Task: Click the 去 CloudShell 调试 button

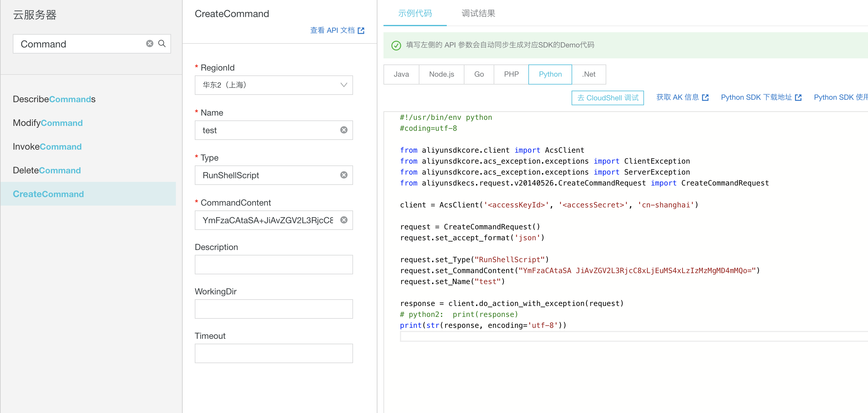Action: coord(607,98)
